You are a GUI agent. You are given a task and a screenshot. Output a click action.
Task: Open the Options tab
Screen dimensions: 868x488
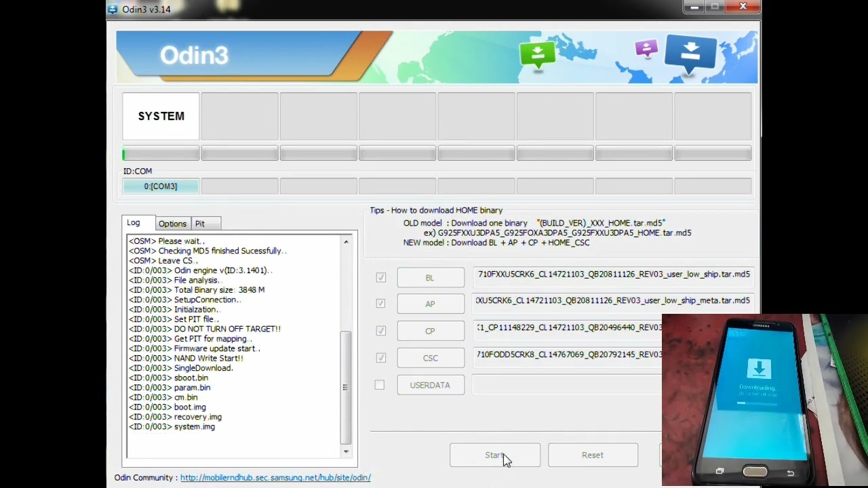pyautogui.click(x=172, y=224)
